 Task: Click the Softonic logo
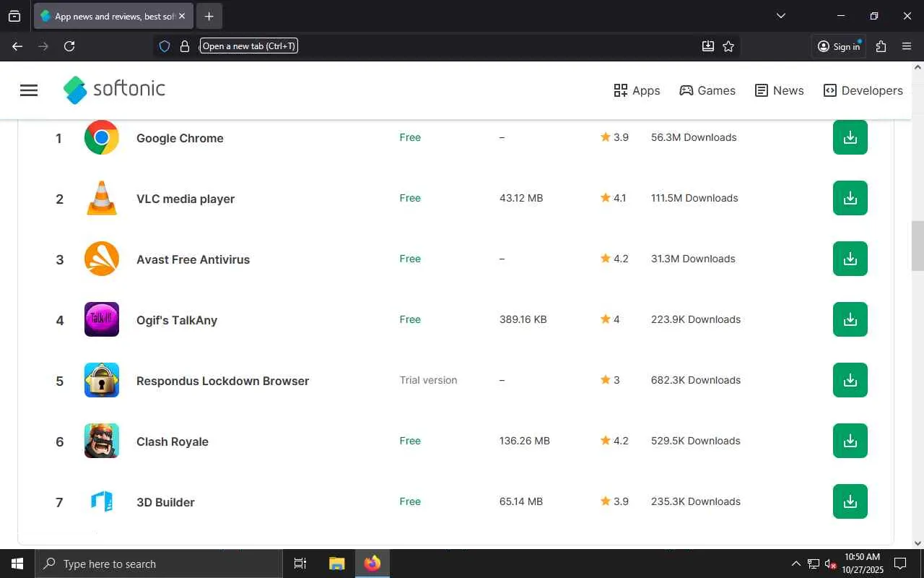point(114,90)
